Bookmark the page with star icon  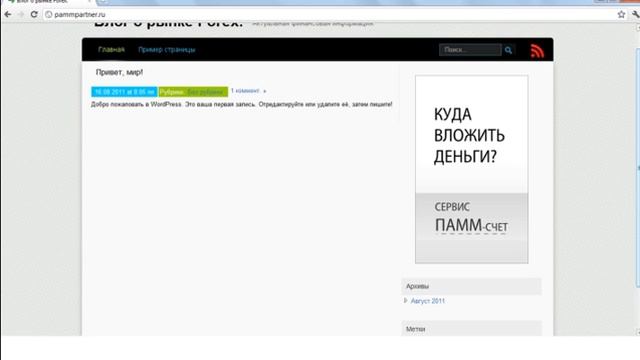(x=621, y=14)
